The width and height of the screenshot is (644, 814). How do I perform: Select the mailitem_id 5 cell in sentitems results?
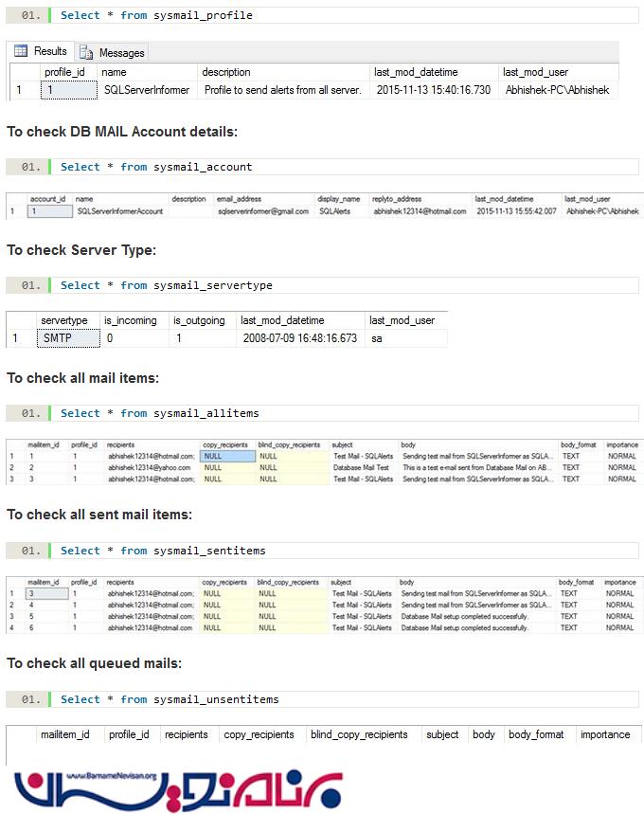click(46, 617)
